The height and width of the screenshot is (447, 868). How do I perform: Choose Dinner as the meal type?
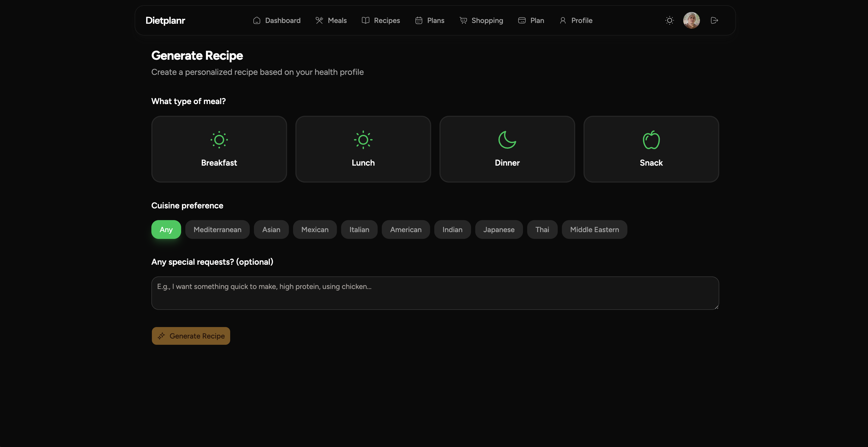pos(507,149)
